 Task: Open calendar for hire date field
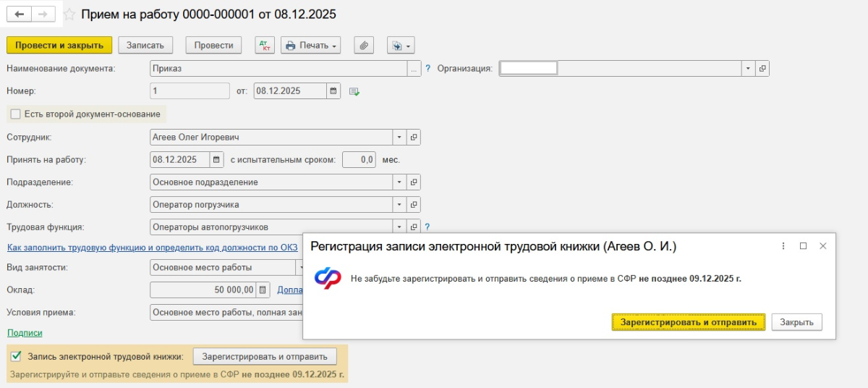point(216,159)
